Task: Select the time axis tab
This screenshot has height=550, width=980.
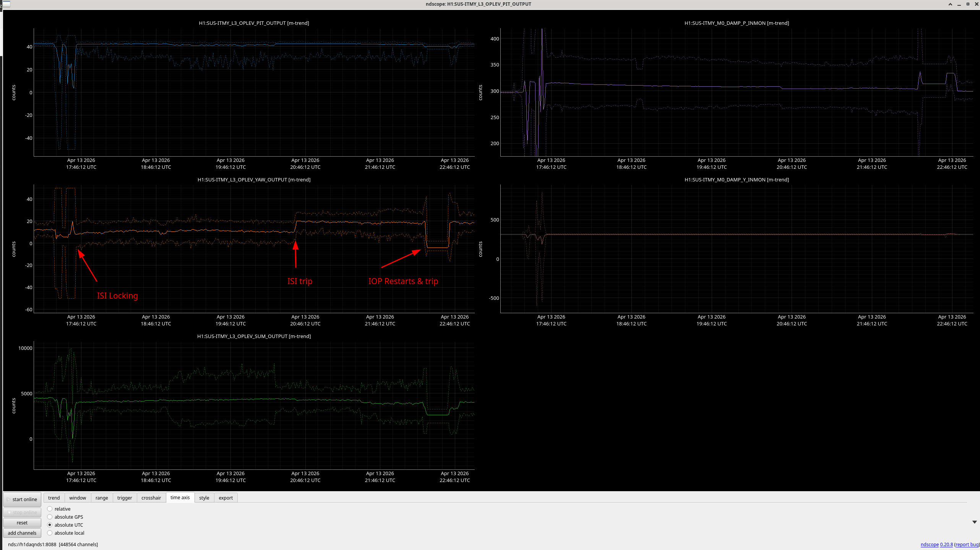Action: coord(180,497)
